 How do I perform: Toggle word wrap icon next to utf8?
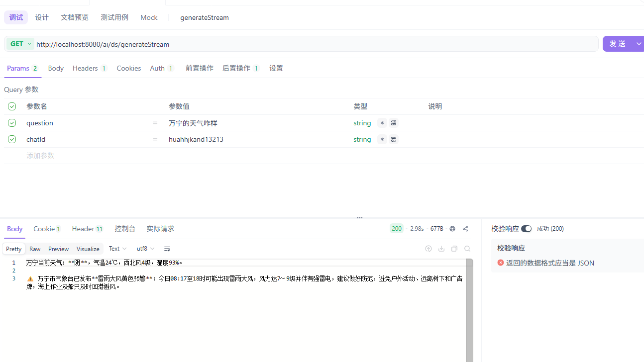click(x=167, y=249)
